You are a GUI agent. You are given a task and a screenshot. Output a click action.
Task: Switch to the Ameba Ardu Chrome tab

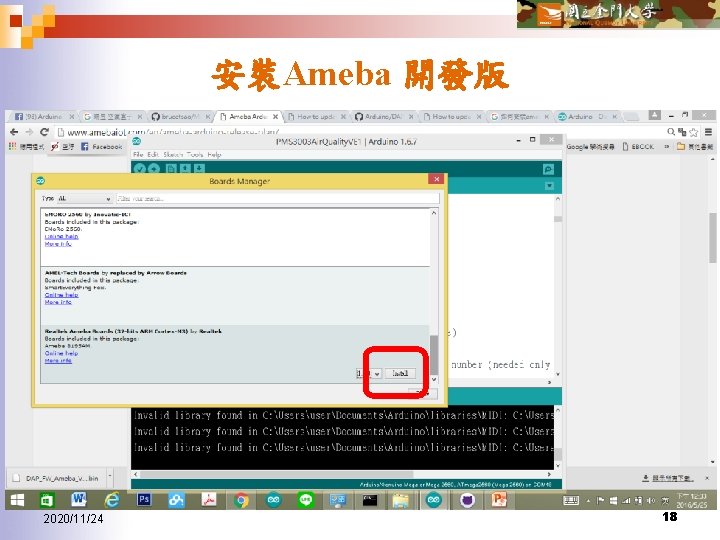248,117
